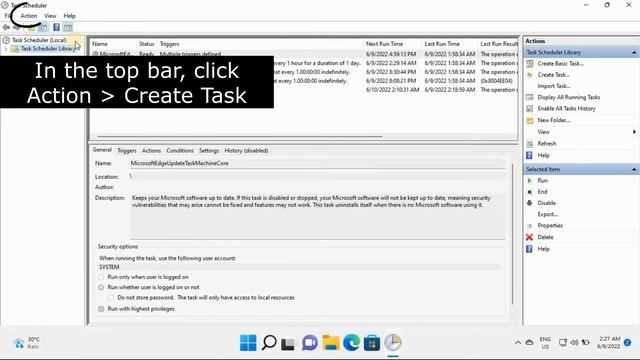Click the red Delete X icon

point(529,237)
